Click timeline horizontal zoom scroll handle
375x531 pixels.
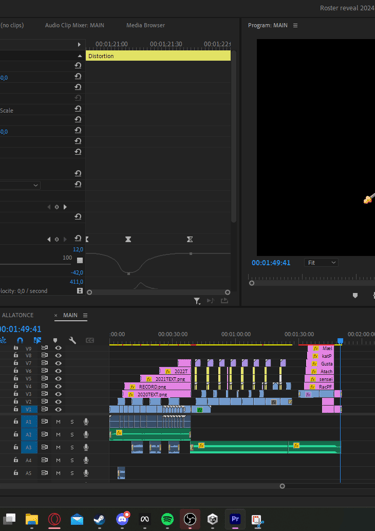282,486
